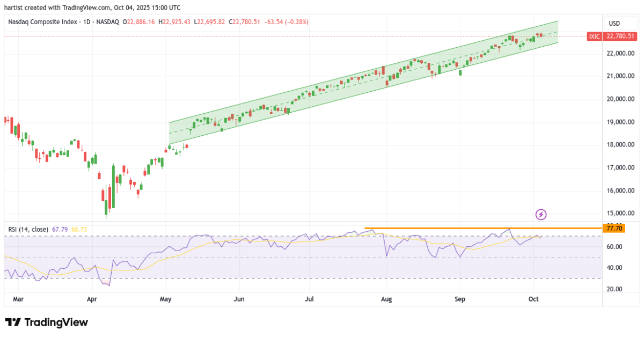Image resolution: width=644 pixels, height=338 pixels.
Task: Click the Sep label on the time axis
Action: [460, 299]
